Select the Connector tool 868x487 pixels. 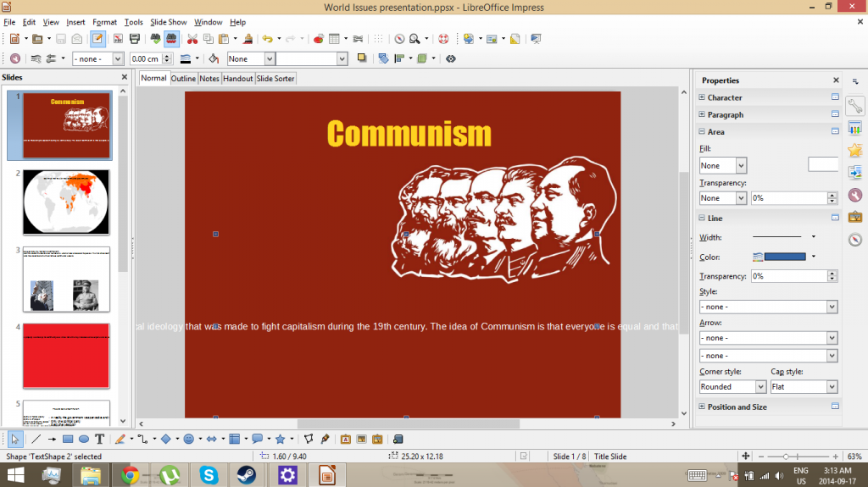(x=142, y=440)
